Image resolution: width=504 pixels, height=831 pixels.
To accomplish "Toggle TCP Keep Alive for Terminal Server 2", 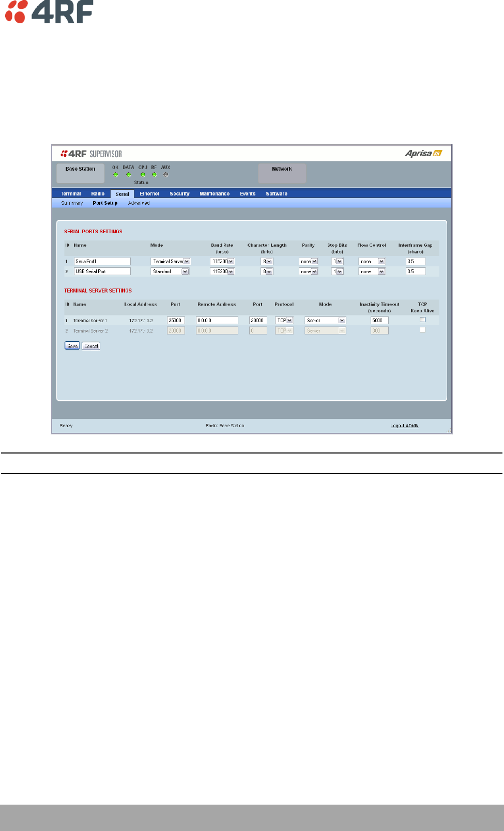I will [422, 330].
